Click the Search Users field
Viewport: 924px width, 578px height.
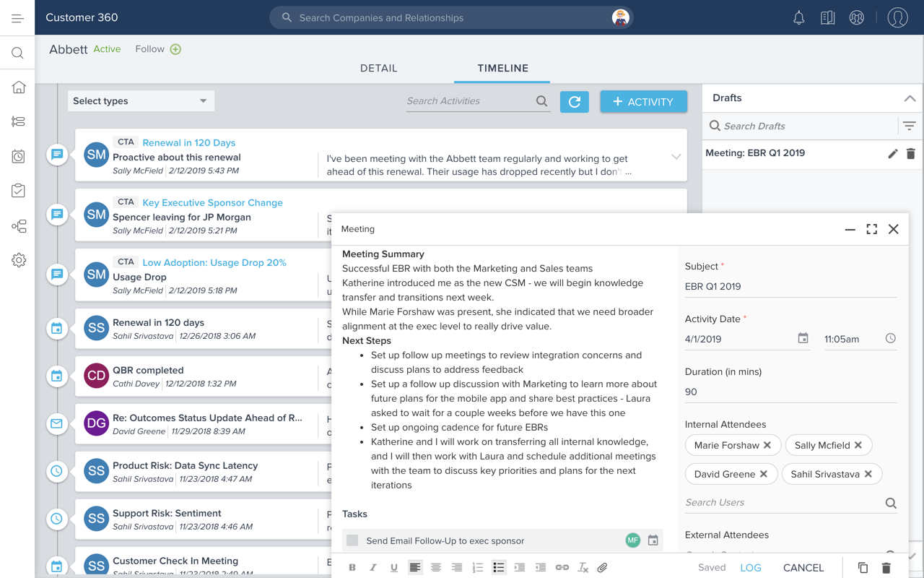point(783,502)
